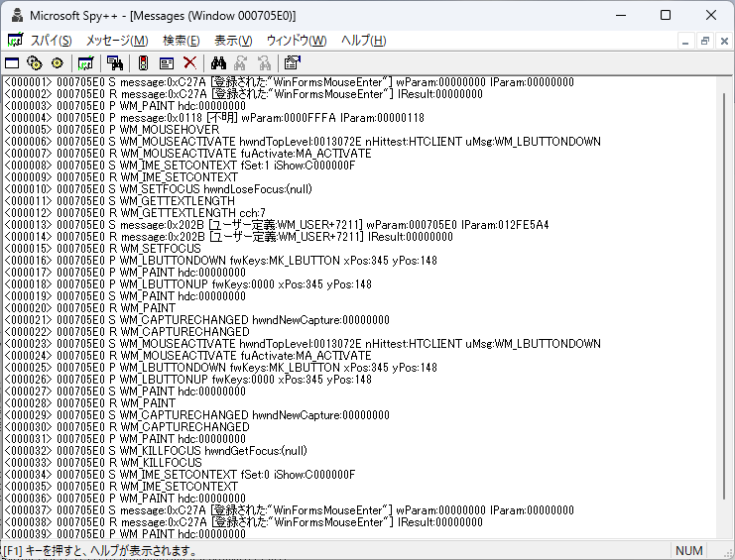The height and width of the screenshot is (560, 735).
Task: Open the ウィンドウ(W) menu
Action: [297, 41]
